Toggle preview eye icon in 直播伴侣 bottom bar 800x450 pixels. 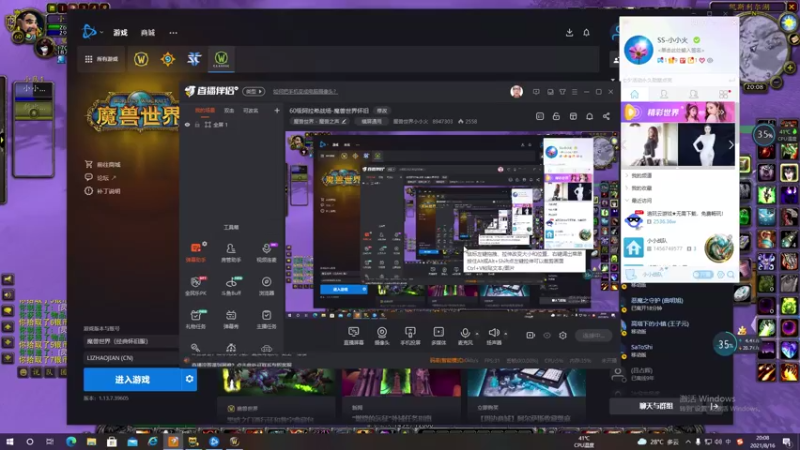pyautogui.click(x=547, y=335)
